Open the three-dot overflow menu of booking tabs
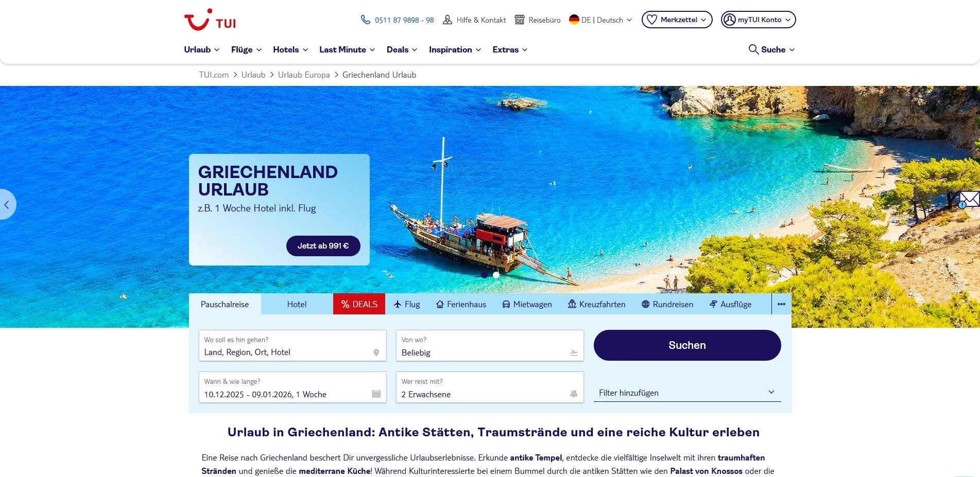980x477 pixels. click(781, 304)
